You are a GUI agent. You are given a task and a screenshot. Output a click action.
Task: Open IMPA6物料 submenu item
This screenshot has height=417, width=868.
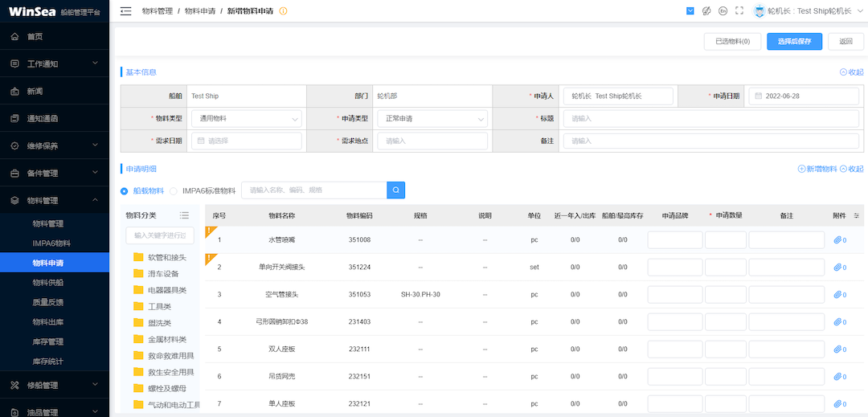click(55, 243)
